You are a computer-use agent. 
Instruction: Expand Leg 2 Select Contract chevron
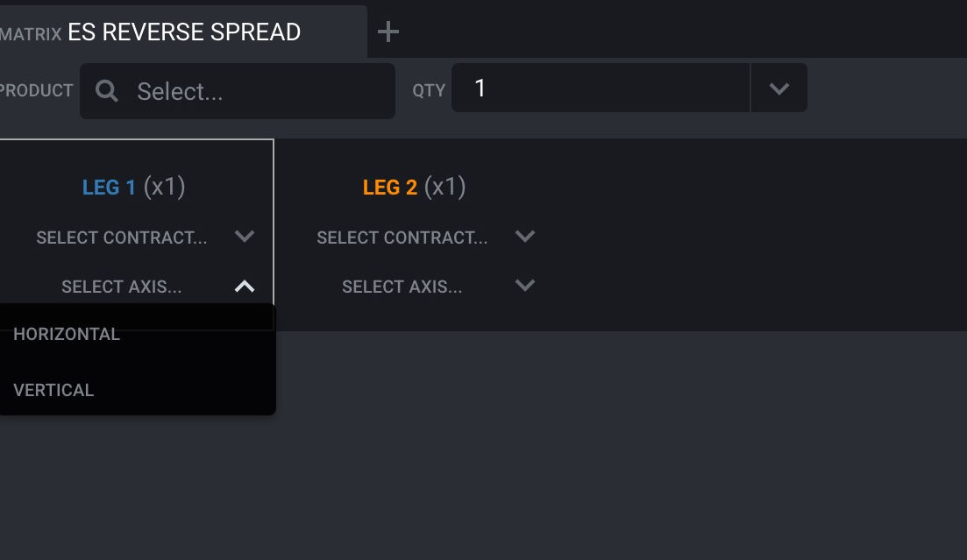[525, 237]
